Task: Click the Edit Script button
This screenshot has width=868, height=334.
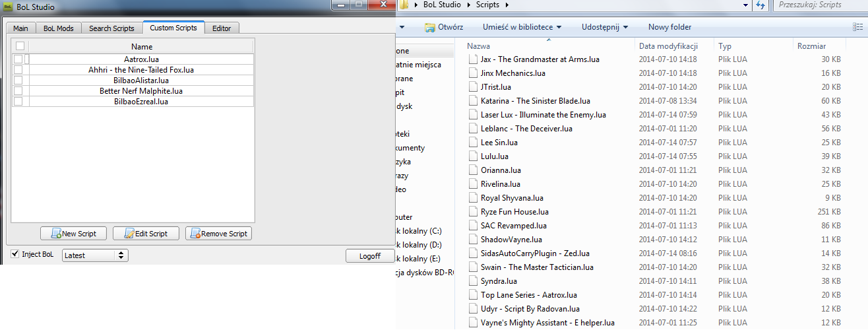Action: 146,234
